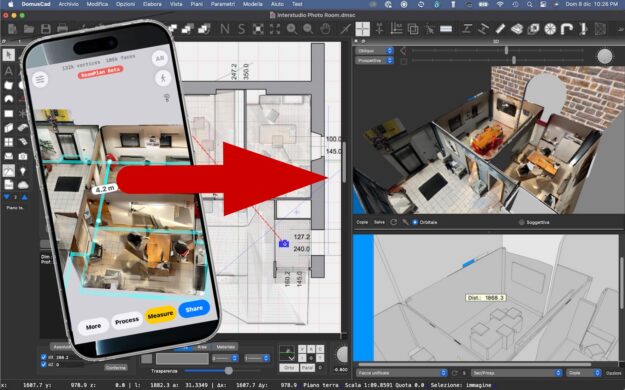The width and height of the screenshot is (625, 390).
Task: Select the arrow pointer tool in left palette
Action: 8,55
